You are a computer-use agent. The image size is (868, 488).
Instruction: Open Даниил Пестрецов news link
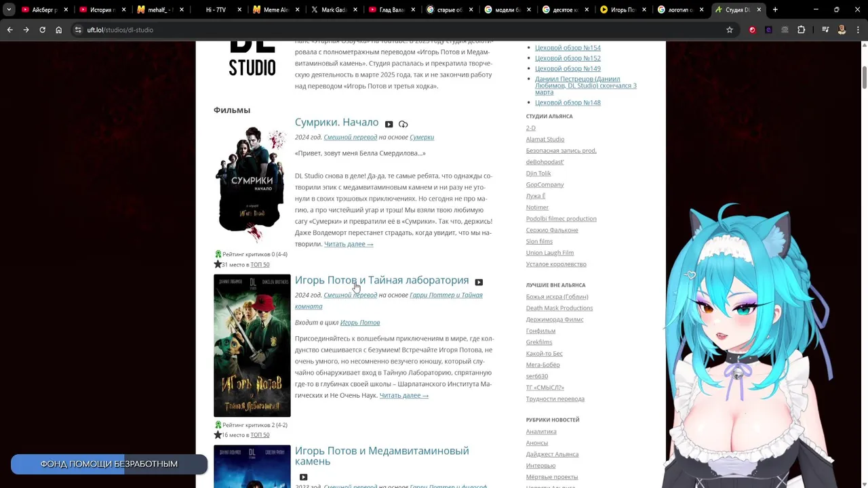coord(585,85)
